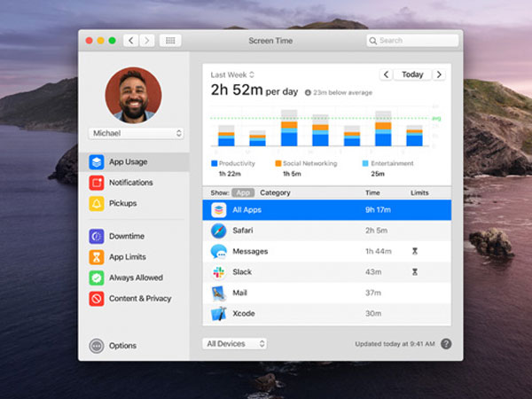Viewport: 532px width, 399px height.
Task: Click the Safari compass icon
Action: pos(218,231)
